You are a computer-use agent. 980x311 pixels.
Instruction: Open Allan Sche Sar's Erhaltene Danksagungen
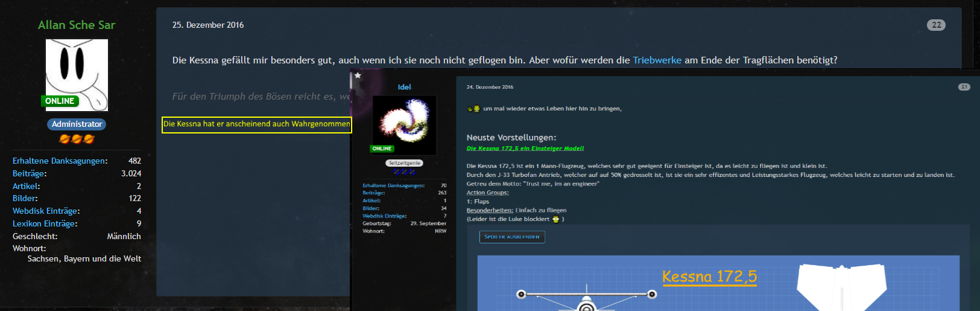[60, 161]
